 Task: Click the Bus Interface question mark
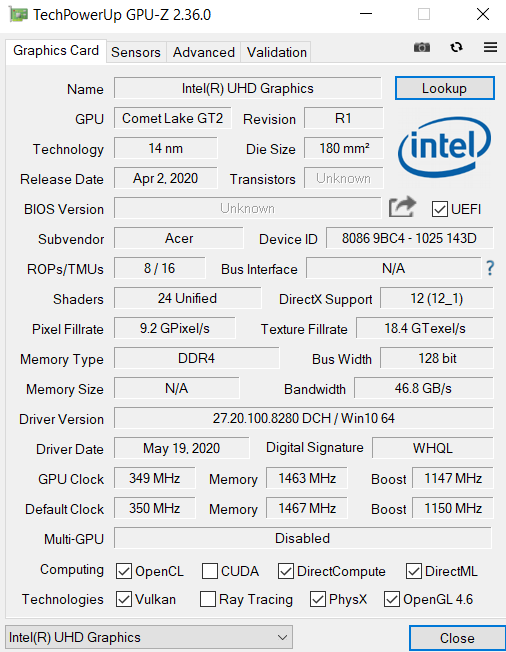pos(490,268)
